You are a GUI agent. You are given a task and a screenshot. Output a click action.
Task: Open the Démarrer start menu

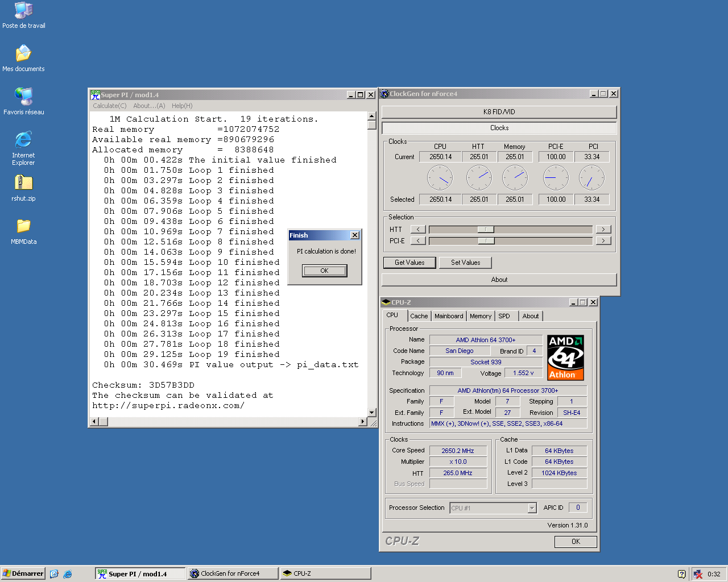click(23, 573)
